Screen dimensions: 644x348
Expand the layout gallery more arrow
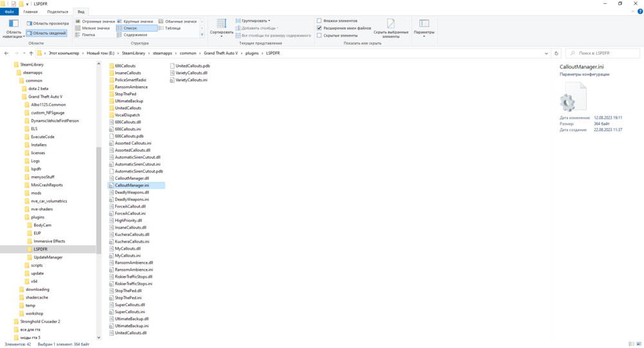point(202,35)
